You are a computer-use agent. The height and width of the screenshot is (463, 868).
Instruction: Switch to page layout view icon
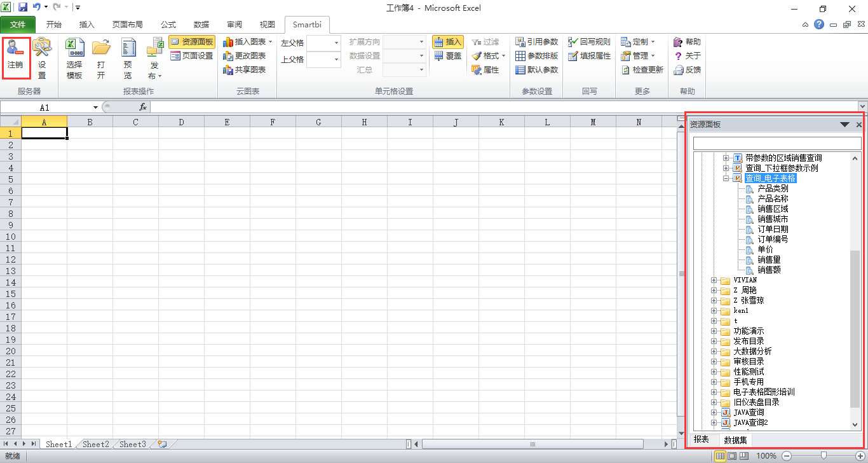731,455
